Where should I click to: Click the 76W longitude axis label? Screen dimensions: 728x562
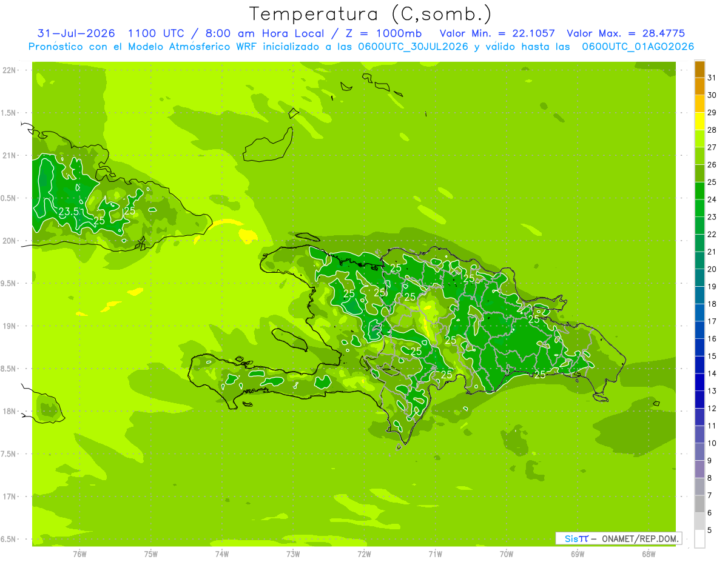coord(79,554)
